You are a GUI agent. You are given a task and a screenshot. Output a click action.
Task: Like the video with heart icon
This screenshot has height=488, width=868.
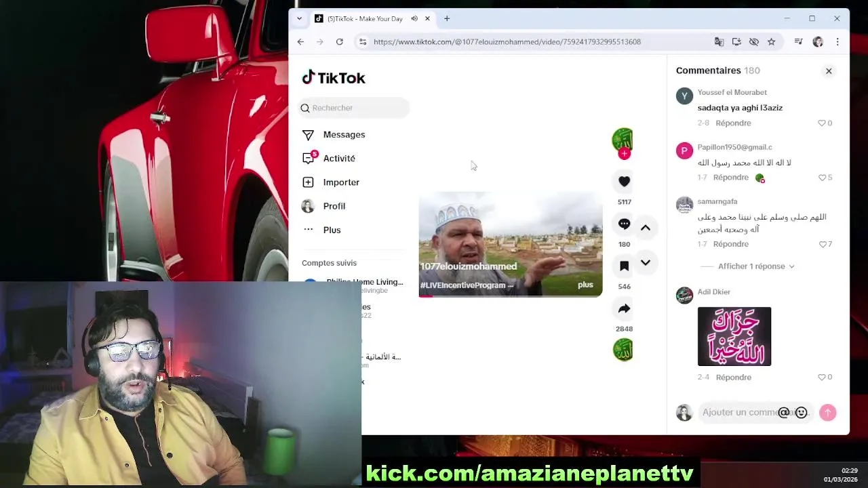624,181
